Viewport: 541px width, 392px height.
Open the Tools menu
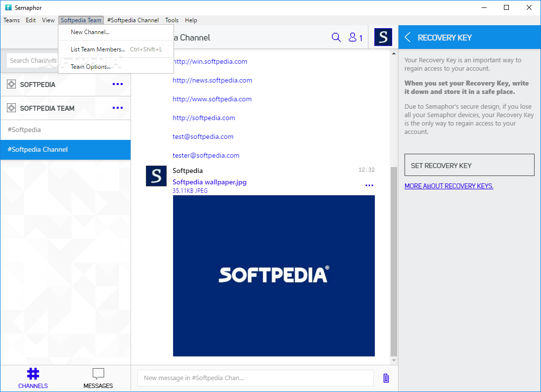pyautogui.click(x=172, y=20)
